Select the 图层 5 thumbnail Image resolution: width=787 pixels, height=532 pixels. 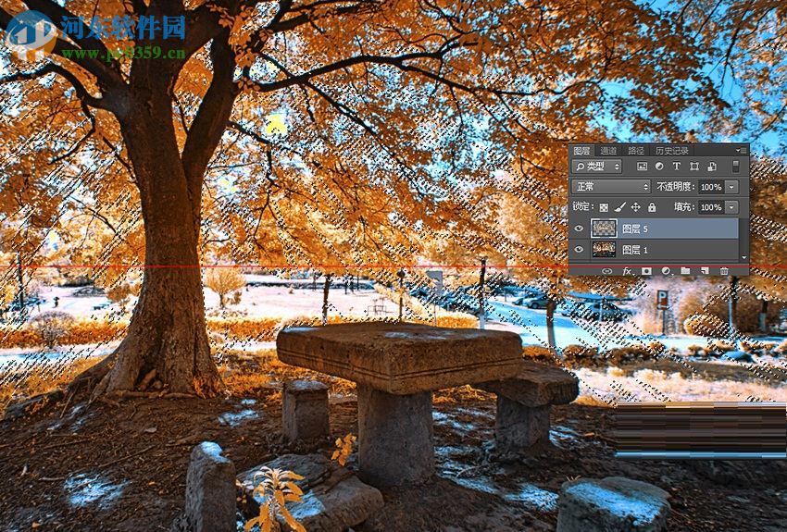click(x=604, y=229)
